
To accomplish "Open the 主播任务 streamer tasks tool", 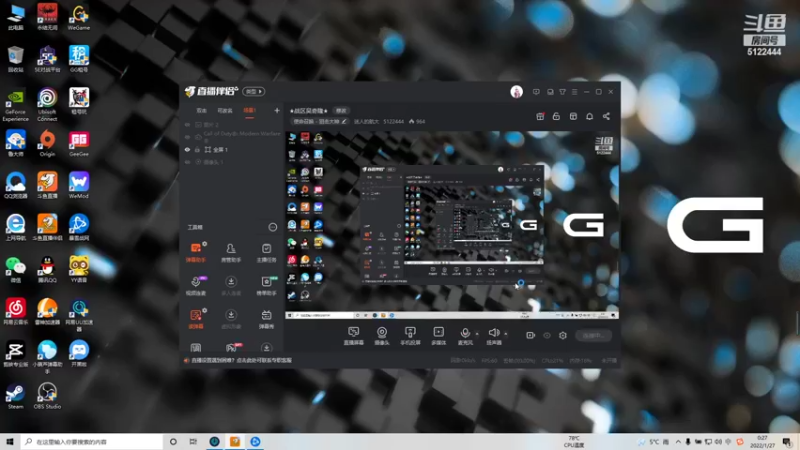I will click(x=266, y=252).
